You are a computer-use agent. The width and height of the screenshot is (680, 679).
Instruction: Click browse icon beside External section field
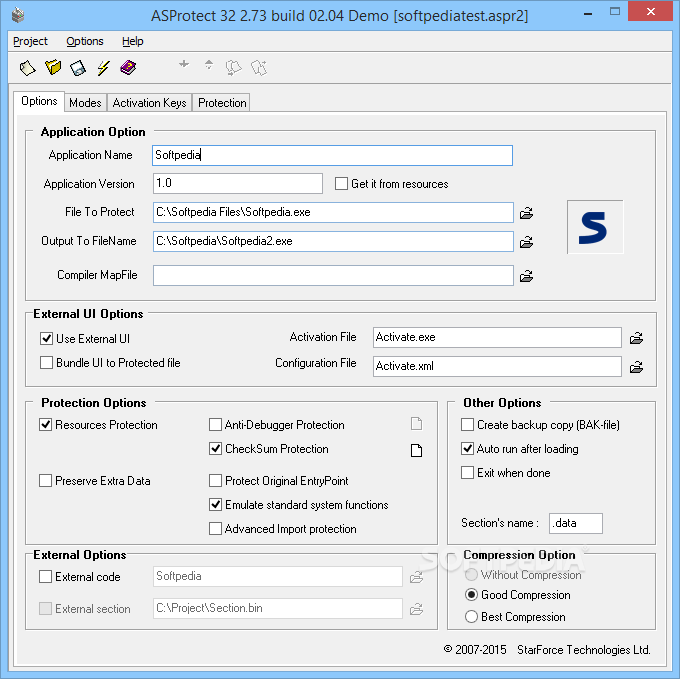(x=416, y=609)
